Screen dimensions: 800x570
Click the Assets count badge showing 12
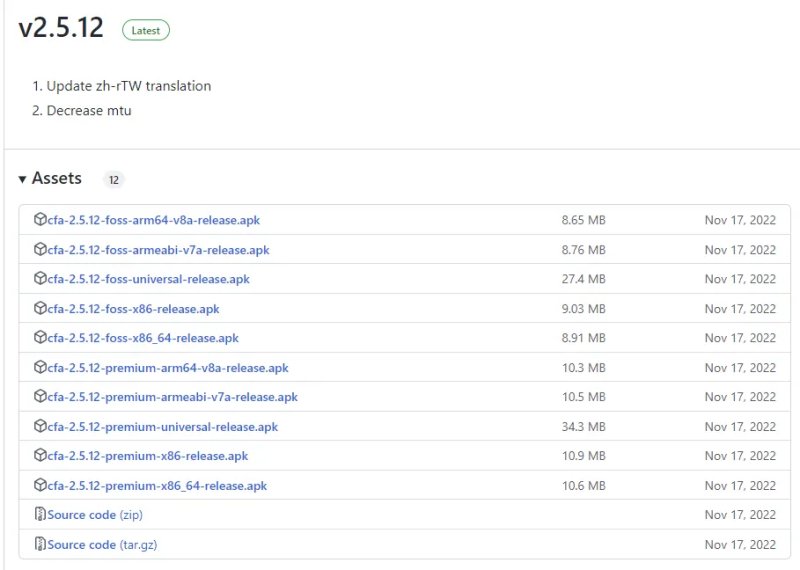coord(114,180)
